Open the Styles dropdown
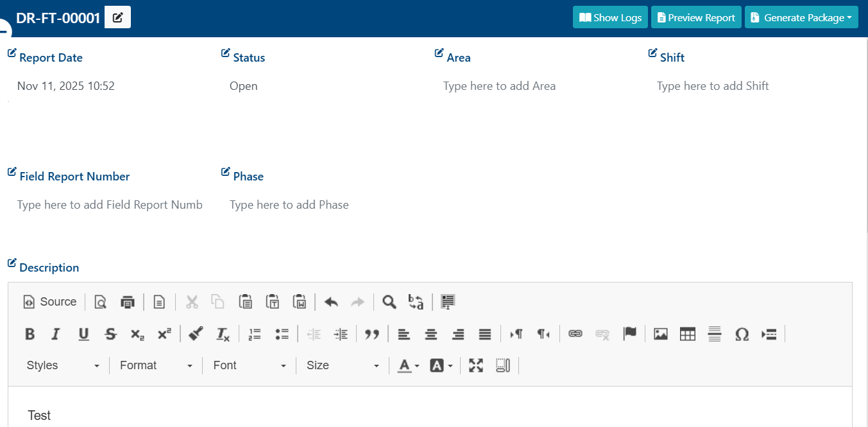Screen dimensions: 868x427 pos(63,365)
